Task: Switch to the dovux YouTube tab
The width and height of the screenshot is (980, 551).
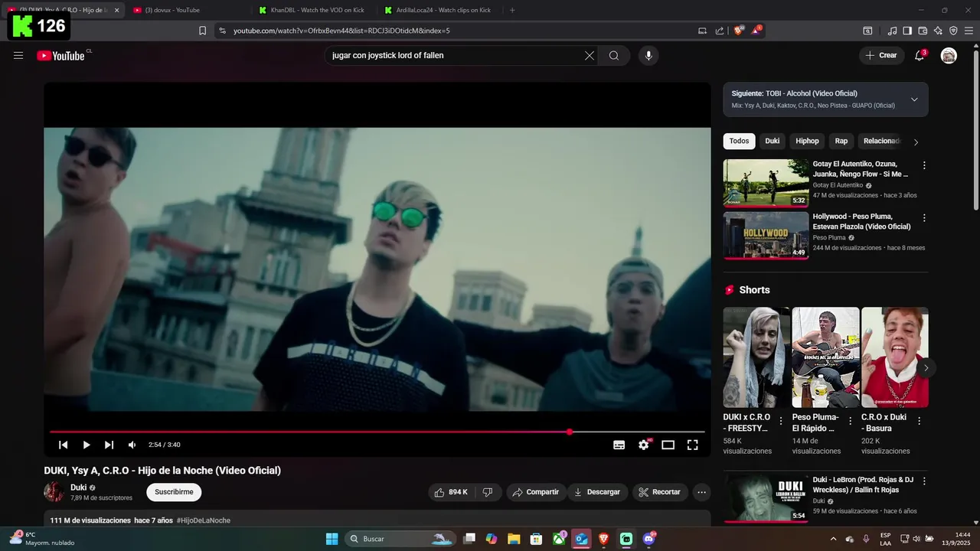Action: tap(178, 10)
